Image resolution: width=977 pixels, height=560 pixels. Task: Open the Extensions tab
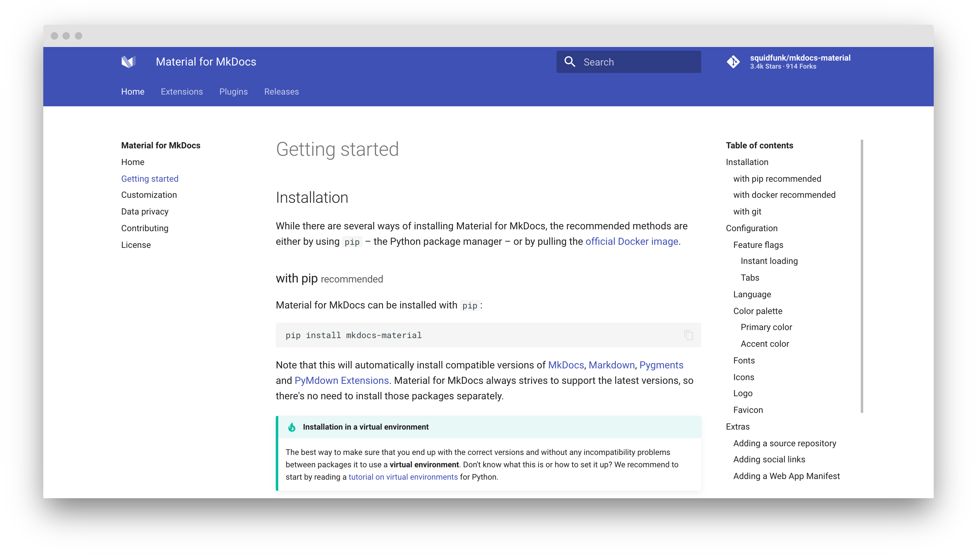[181, 91]
